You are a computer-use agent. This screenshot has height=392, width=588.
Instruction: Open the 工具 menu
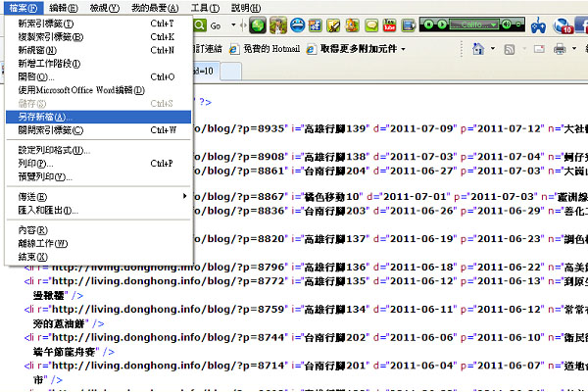pos(204,7)
